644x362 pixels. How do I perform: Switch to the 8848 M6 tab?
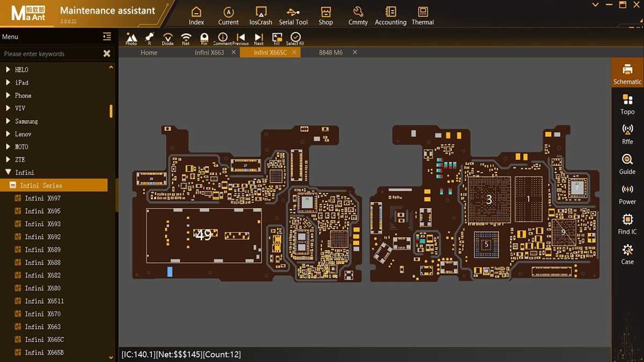pyautogui.click(x=331, y=53)
